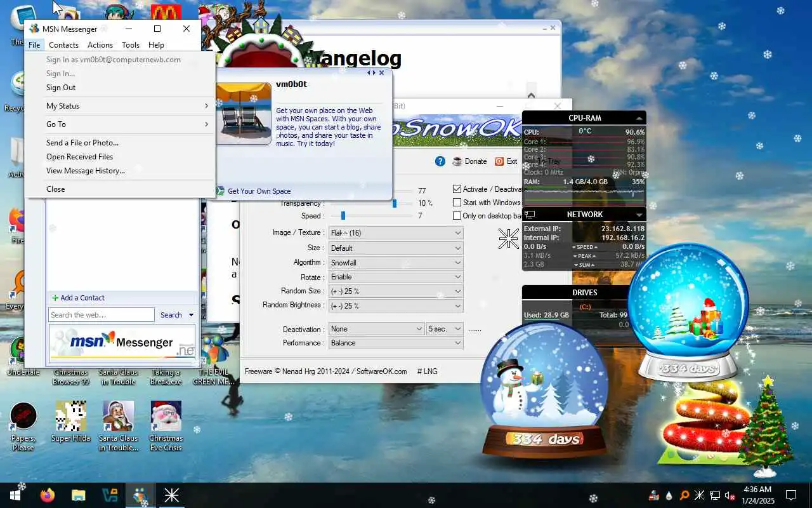Switch to MSN Messenger taskbar button
Screen dimensions: 812x508
tap(140, 495)
